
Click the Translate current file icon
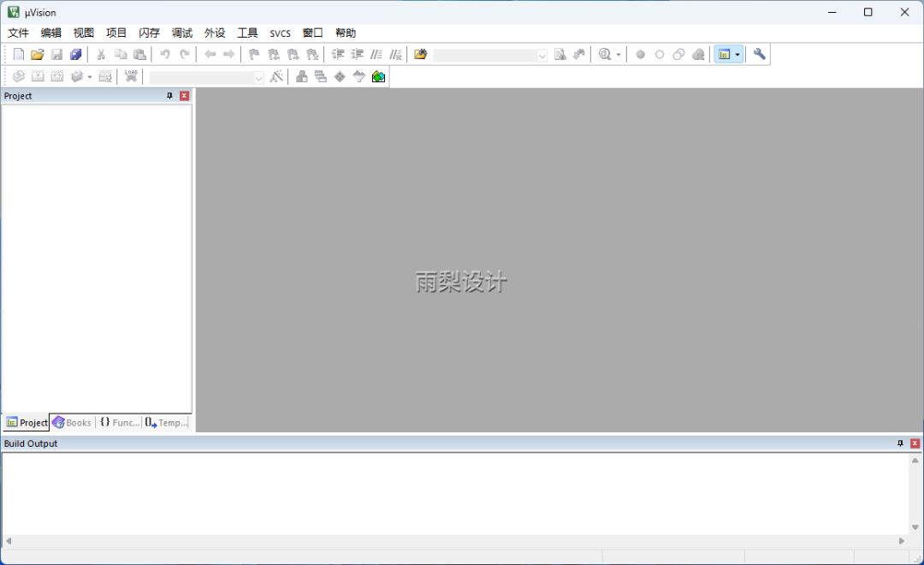[x=19, y=76]
